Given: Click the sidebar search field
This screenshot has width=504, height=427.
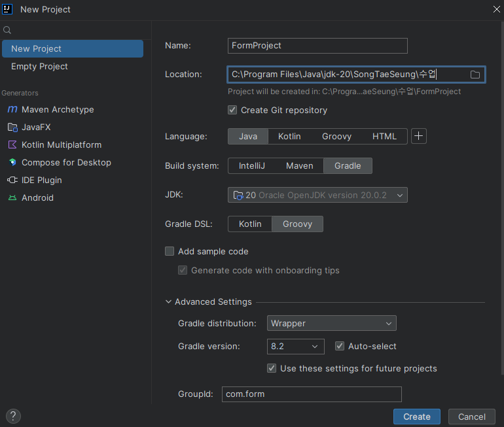Looking at the screenshot, I should tap(75, 30).
